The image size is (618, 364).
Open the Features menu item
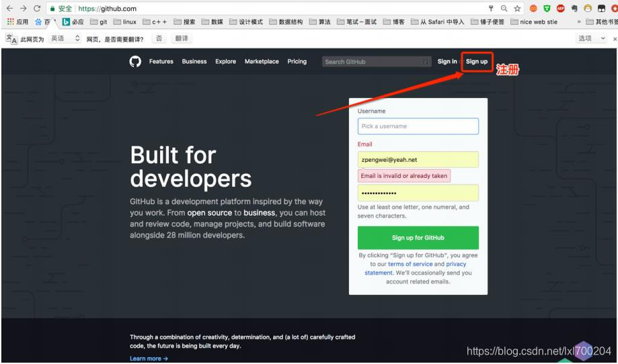coord(161,61)
